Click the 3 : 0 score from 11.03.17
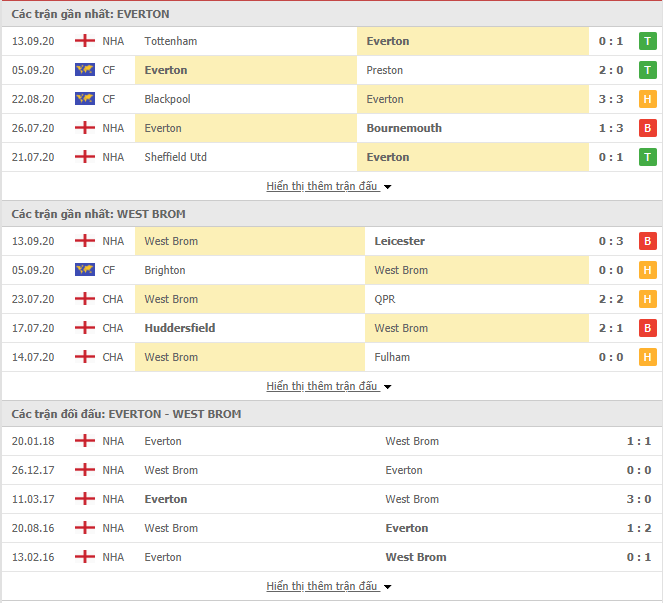The width and height of the screenshot is (663, 603). pyautogui.click(x=638, y=499)
